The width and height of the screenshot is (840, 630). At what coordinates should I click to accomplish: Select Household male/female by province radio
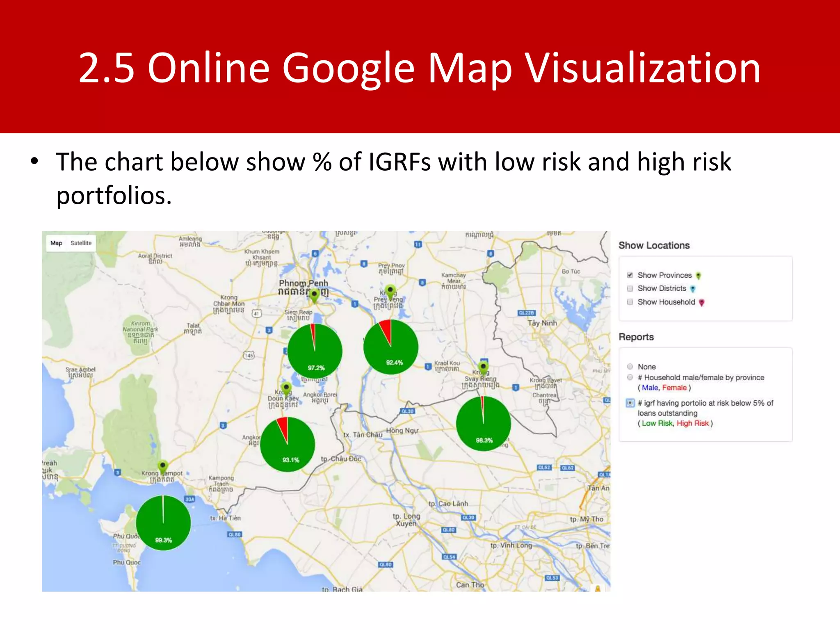[x=630, y=377]
